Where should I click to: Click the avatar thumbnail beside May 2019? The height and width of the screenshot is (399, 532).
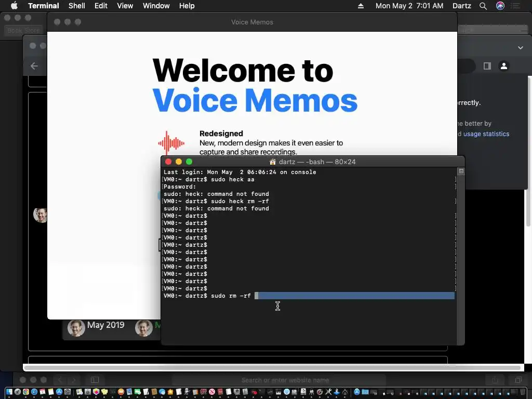pyautogui.click(x=76, y=328)
